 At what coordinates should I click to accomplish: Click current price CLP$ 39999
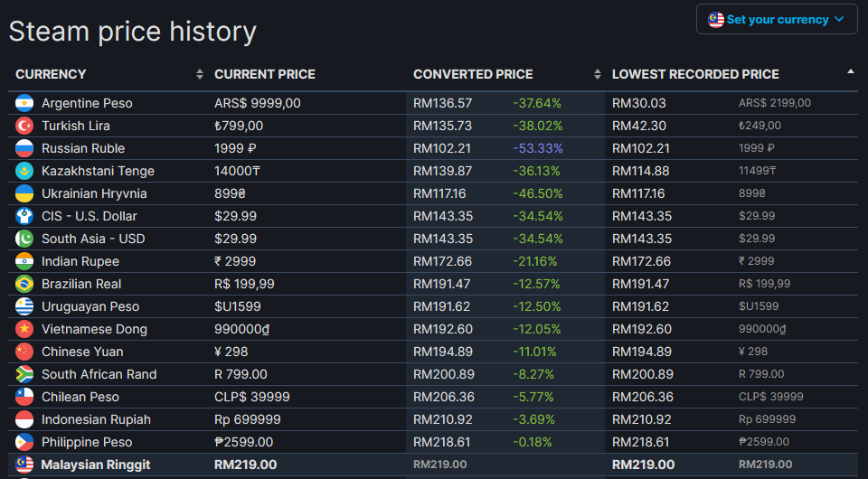coord(252,397)
